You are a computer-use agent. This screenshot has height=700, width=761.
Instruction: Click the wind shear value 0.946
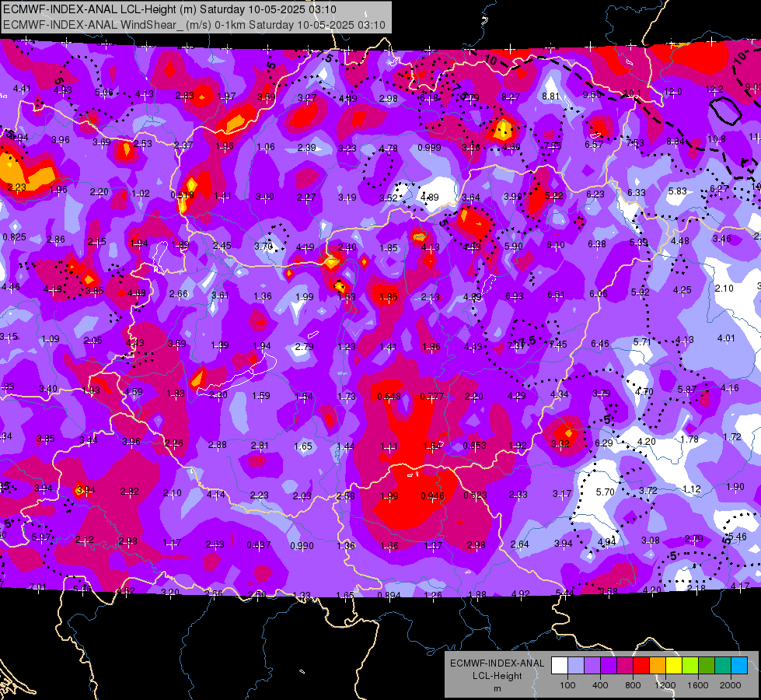point(432,496)
